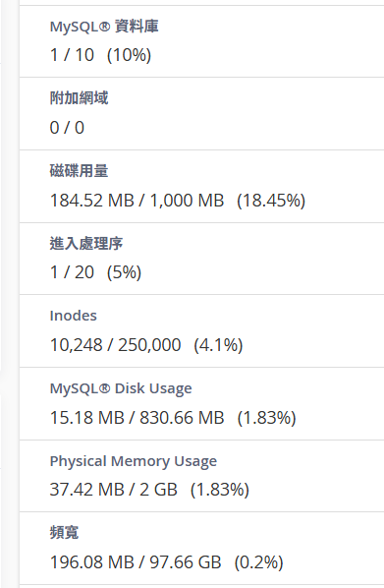Select the 184.52 MB / 1,000 MB value
This screenshot has width=384, height=588.
(x=137, y=201)
